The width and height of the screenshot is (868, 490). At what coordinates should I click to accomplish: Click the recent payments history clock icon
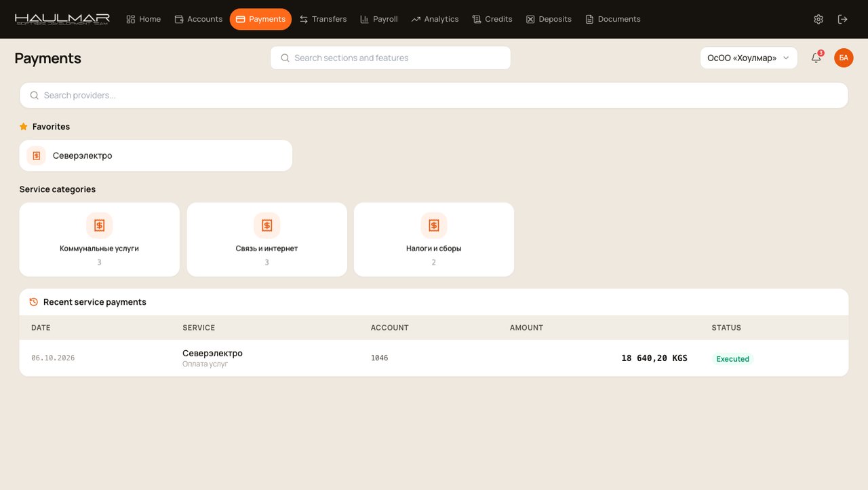[x=34, y=302]
